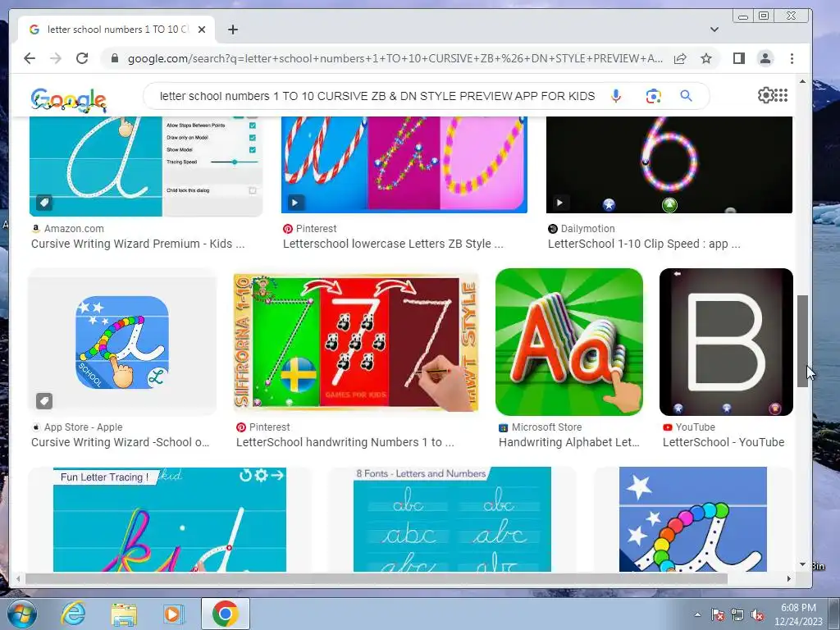The image size is (840, 630).
Task: Open Google quick settings gear
Action: pos(765,95)
